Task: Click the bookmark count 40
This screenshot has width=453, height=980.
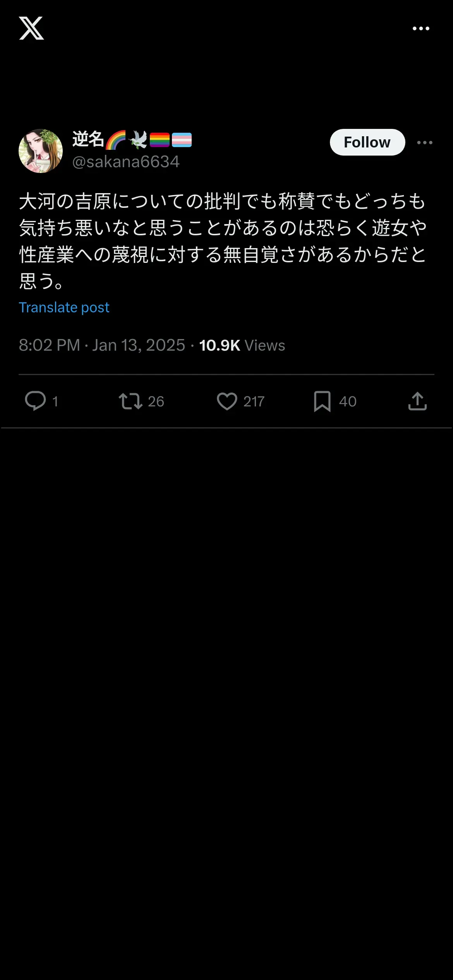Action: (348, 401)
